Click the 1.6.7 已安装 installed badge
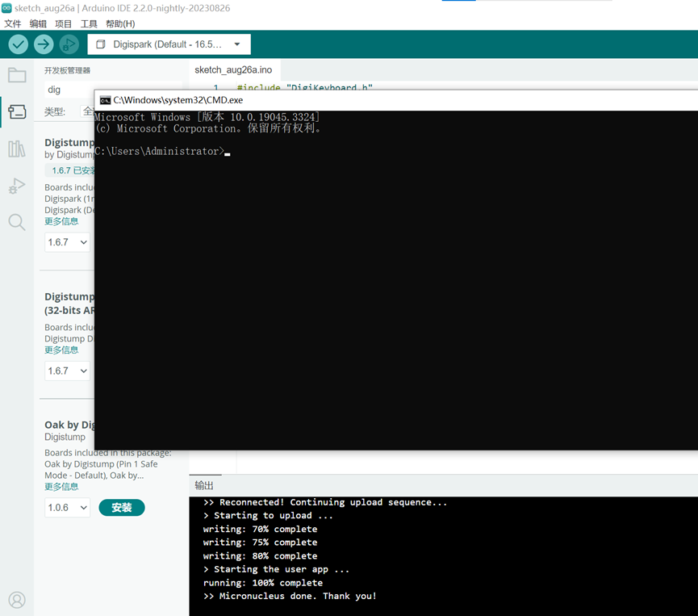 tap(71, 170)
